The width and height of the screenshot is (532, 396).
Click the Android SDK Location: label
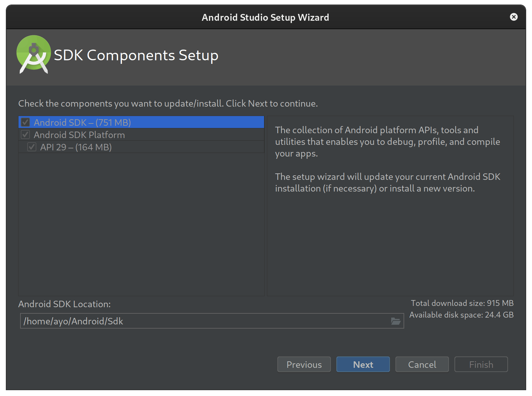coord(65,304)
